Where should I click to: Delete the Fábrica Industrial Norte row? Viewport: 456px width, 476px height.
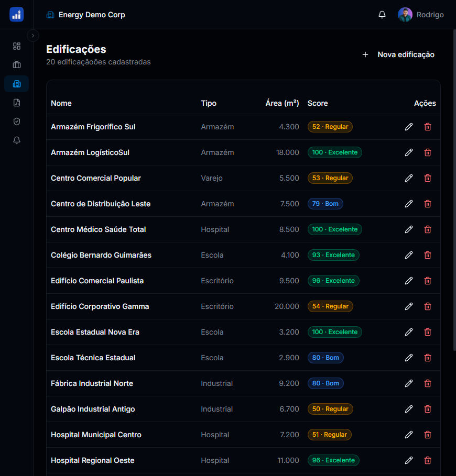click(x=428, y=383)
